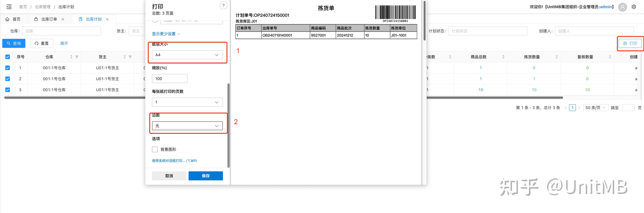The height and width of the screenshot is (213, 644).
Task: Enable the 背景图形 checkbox
Action: tap(155, 150)
